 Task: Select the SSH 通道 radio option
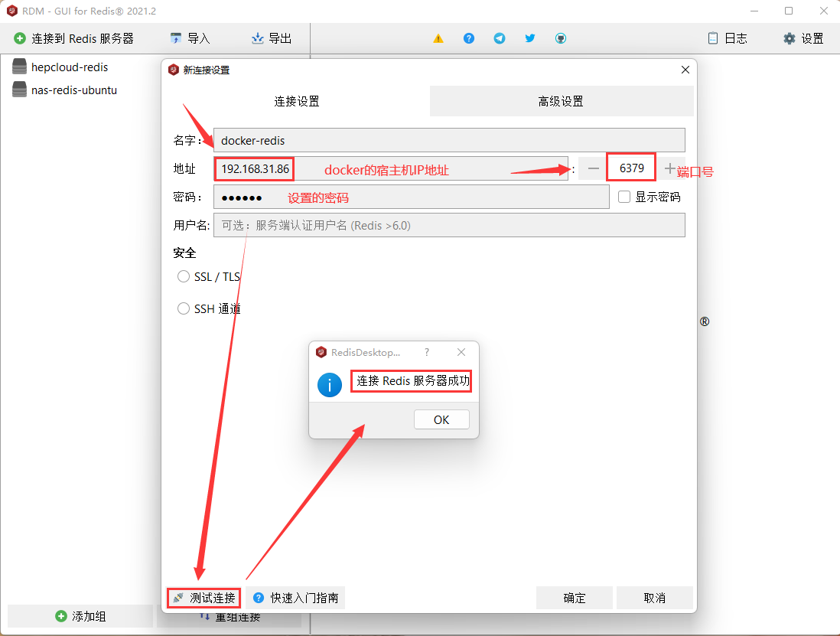click(x=184, y=308)
